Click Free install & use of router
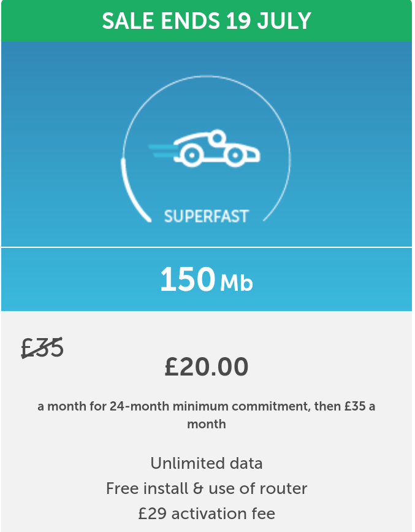This screenshot has width=415, height=532. click(x=207, y=488)
